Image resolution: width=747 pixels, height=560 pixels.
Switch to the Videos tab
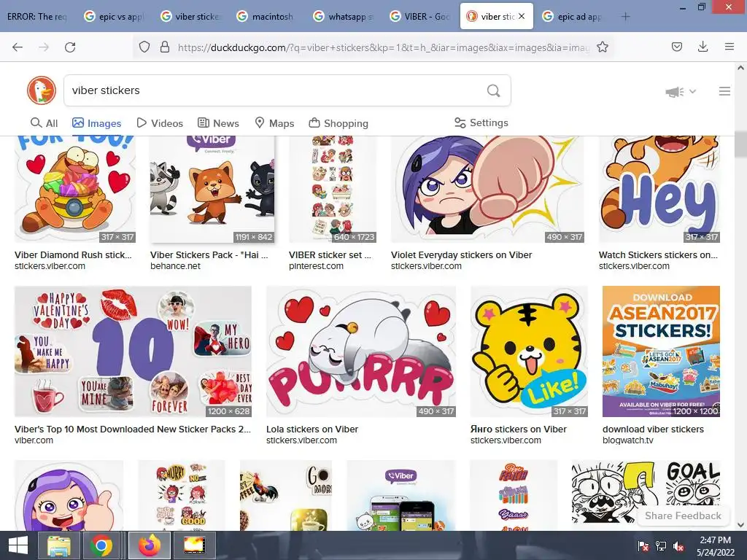pyautogui.click(x=160, y=123)
